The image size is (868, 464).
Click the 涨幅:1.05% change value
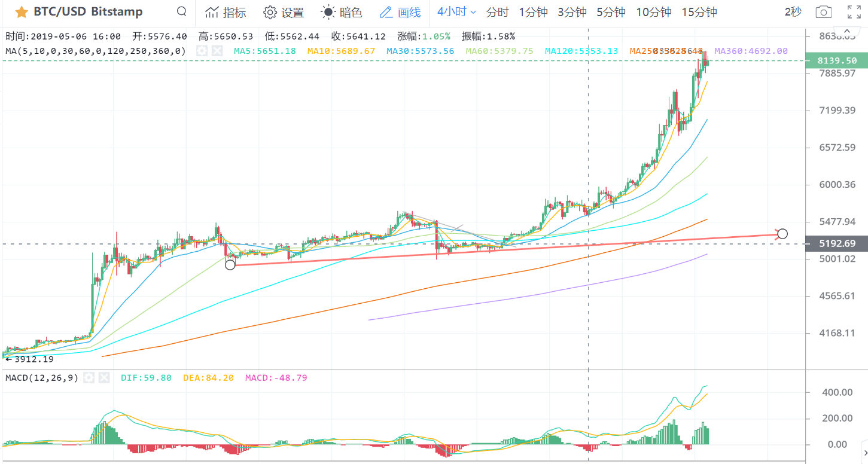[424, 36]
